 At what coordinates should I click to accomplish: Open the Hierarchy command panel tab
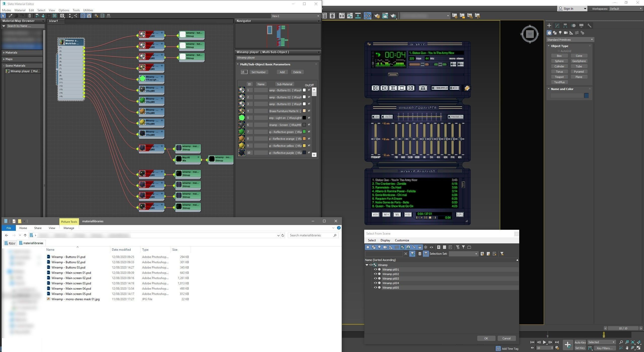[565, 26]
